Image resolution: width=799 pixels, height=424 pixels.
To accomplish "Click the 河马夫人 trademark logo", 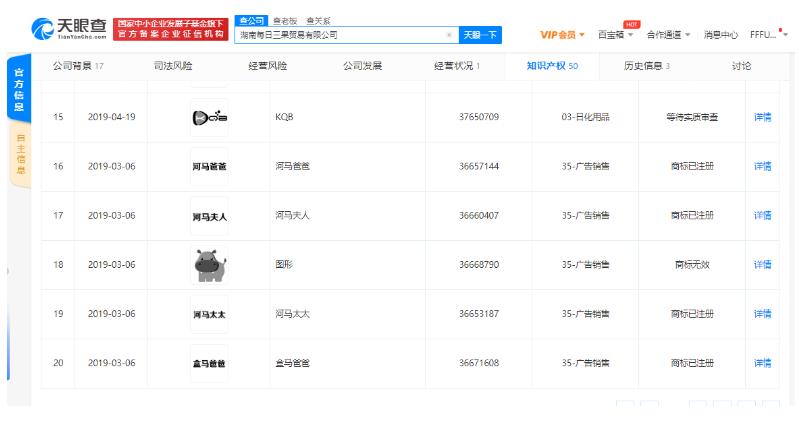I will click(209, 215).
